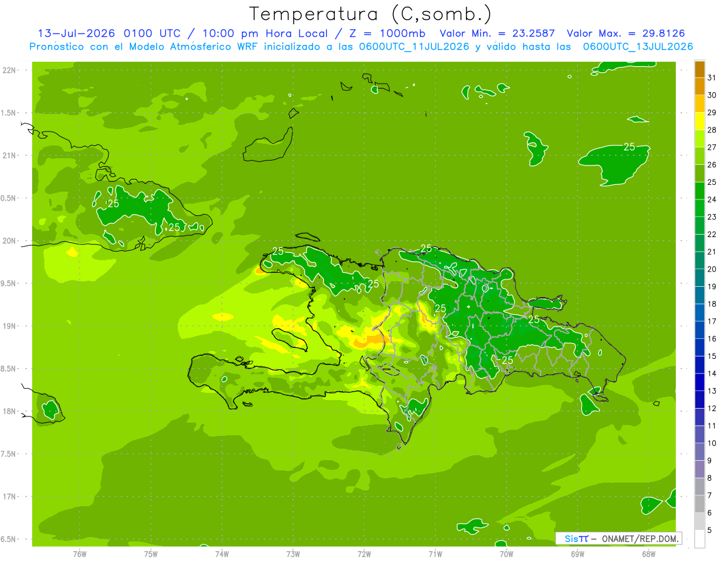The width and height of the screenshot is (728, 562).
Task: Click the 'Valor Min. = 23.2587' text
Action: [497, 33]
